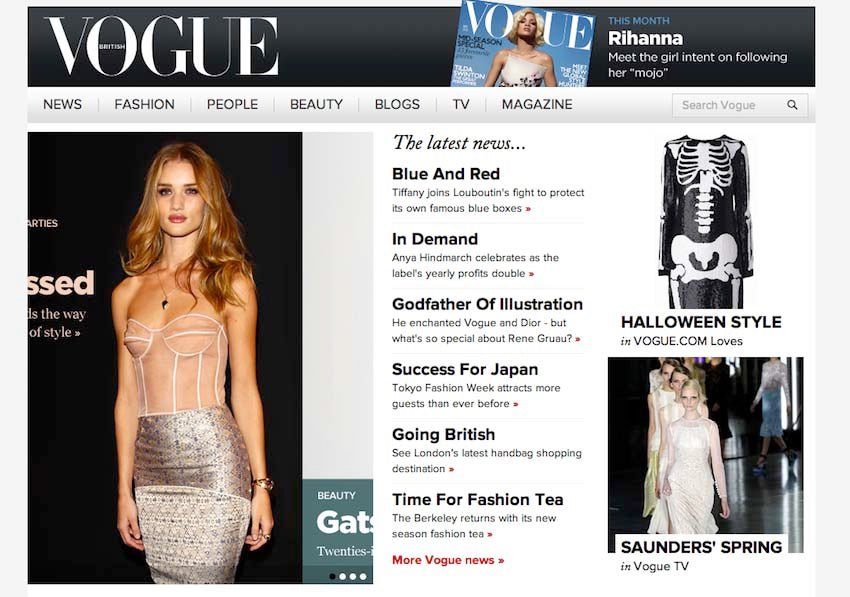Screen dimensions: 850x597
Task: Focus the Search Vogue field
Action: pyautogui.click(x=740, y=105)
